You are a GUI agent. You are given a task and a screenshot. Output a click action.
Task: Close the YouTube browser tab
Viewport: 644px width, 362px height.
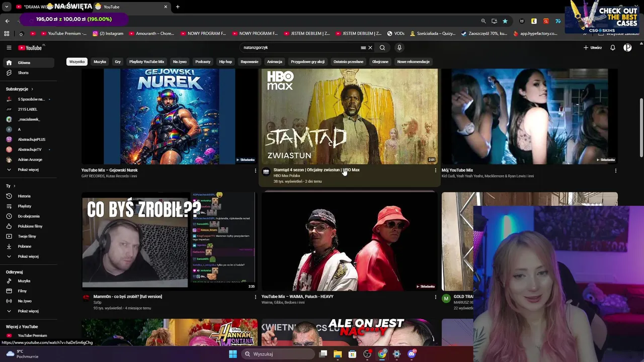166,7
